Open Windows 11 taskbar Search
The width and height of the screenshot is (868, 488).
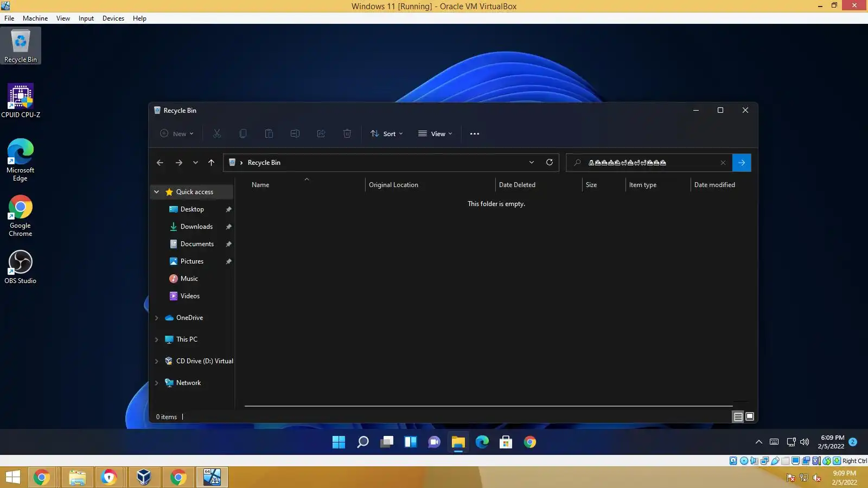[x=363, y=442]
